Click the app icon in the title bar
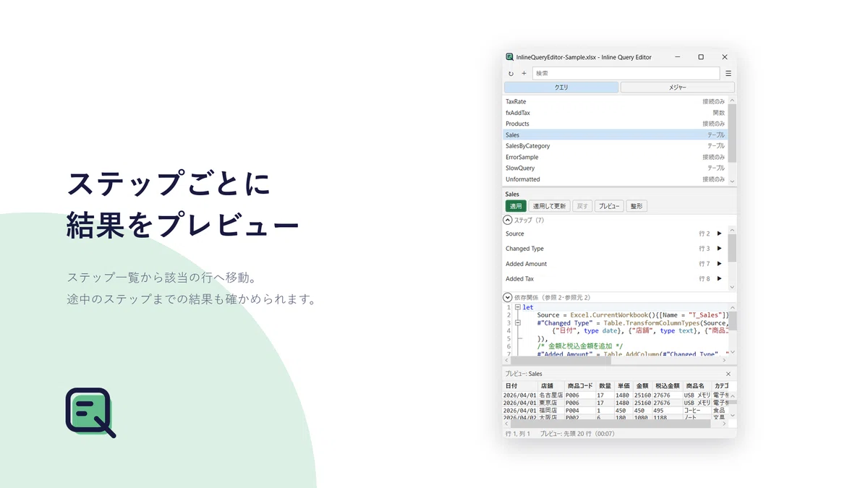 (509, 57)
